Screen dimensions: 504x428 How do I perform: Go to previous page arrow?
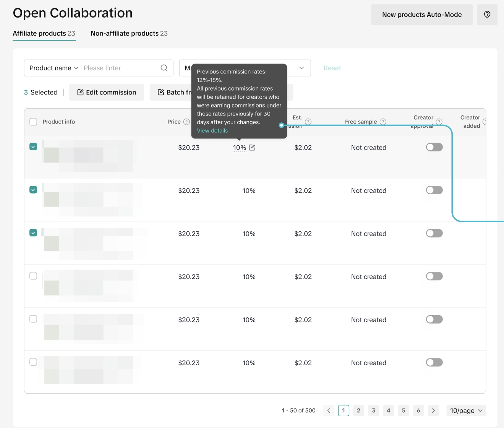coord(329,410)
